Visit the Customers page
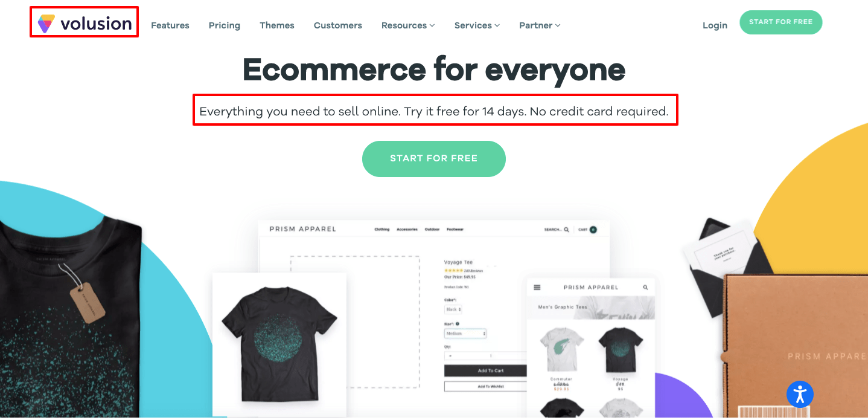This screenshot has height=420, width=868. click(x=338, y=25)
